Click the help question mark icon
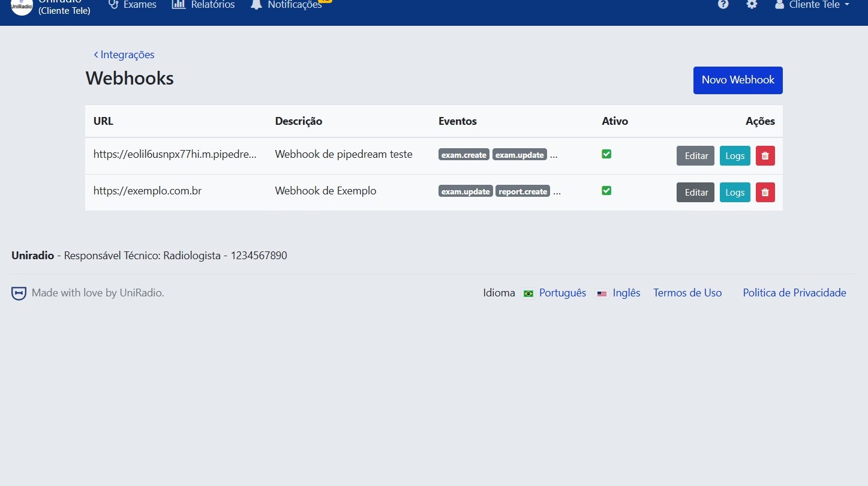Screen dimensions: 868x486 tap(723, 5)
